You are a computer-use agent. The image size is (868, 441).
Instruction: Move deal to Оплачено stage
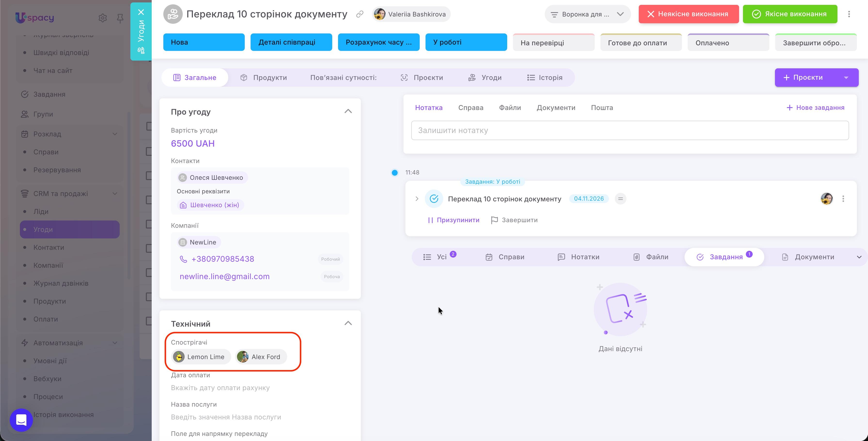coord(728,42)
